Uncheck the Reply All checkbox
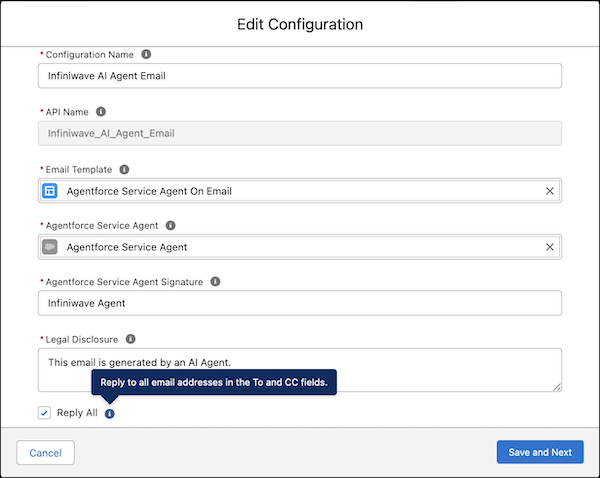Screen dimensions: 600x478 click(44, 413)
